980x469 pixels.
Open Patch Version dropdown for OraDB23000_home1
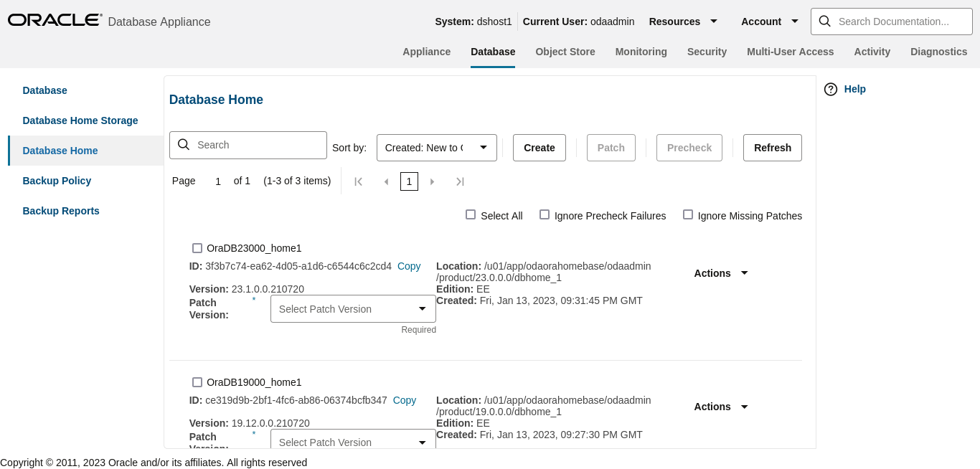(x=353, y=309)
